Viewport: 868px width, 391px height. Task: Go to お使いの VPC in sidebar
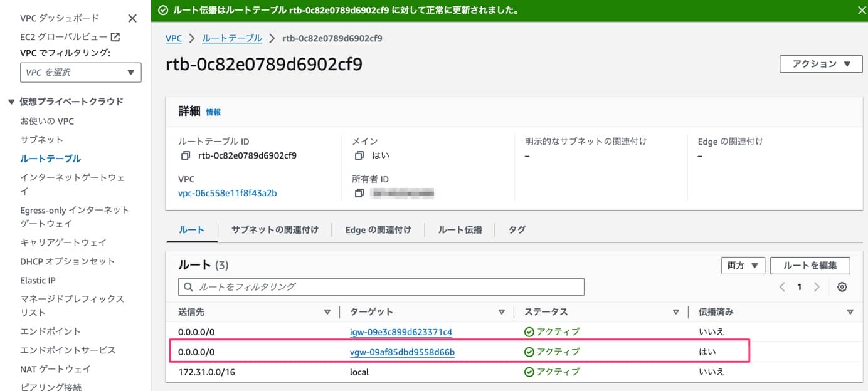click(x=47, y=121)
